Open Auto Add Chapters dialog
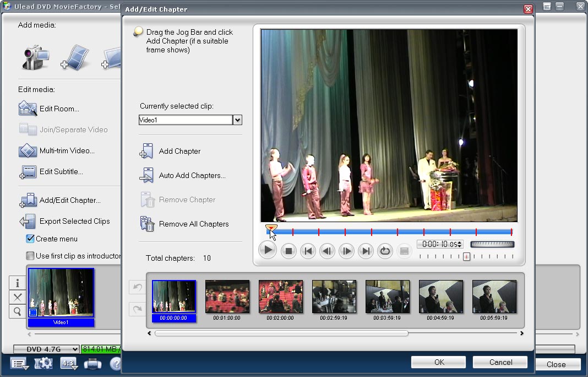The width and height of the screenshot is (588, 377). [x=147, y=176]
